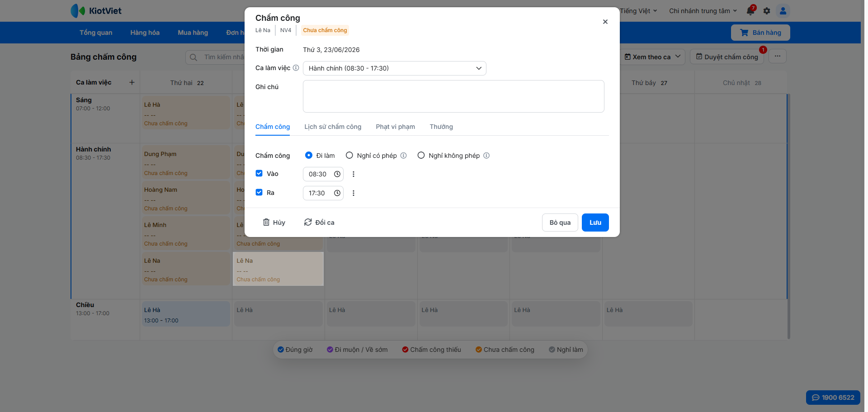Image resolution: width=868 pixels, height=412 pixels.
Task: Select the Chấm công tab
Action: (x=273, y=127)
